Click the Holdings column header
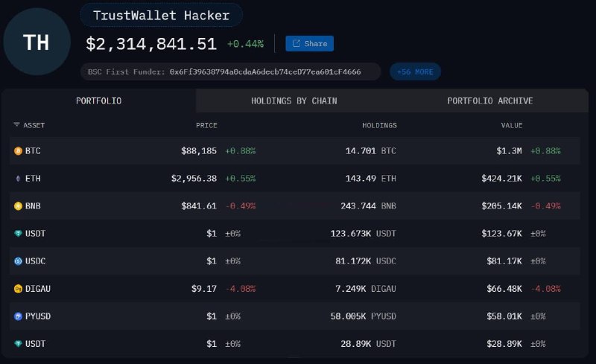This screenshot has width=596, height=364. [379, 125]
